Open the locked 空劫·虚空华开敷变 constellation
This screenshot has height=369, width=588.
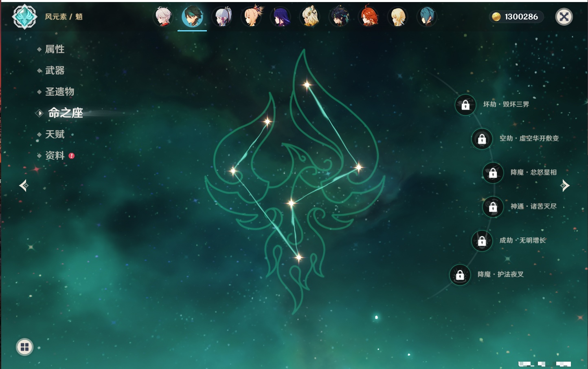[x=482, y=139]
